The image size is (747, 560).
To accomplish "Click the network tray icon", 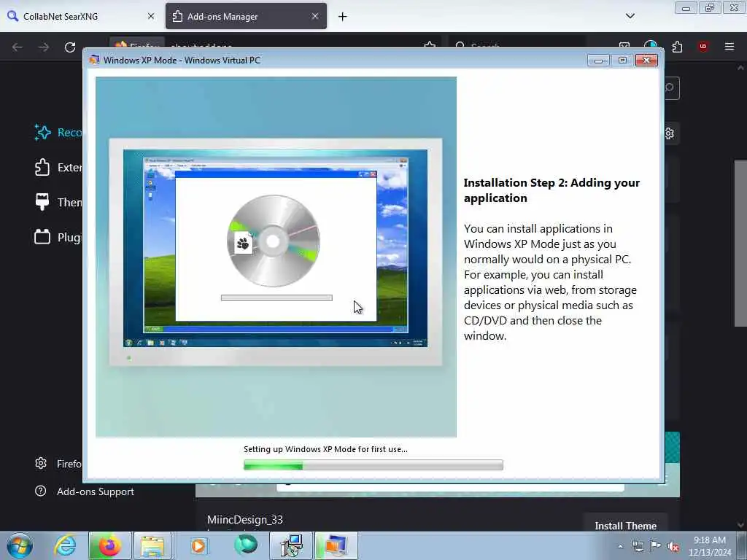I will pyautogui.click(x=638, y=546).
